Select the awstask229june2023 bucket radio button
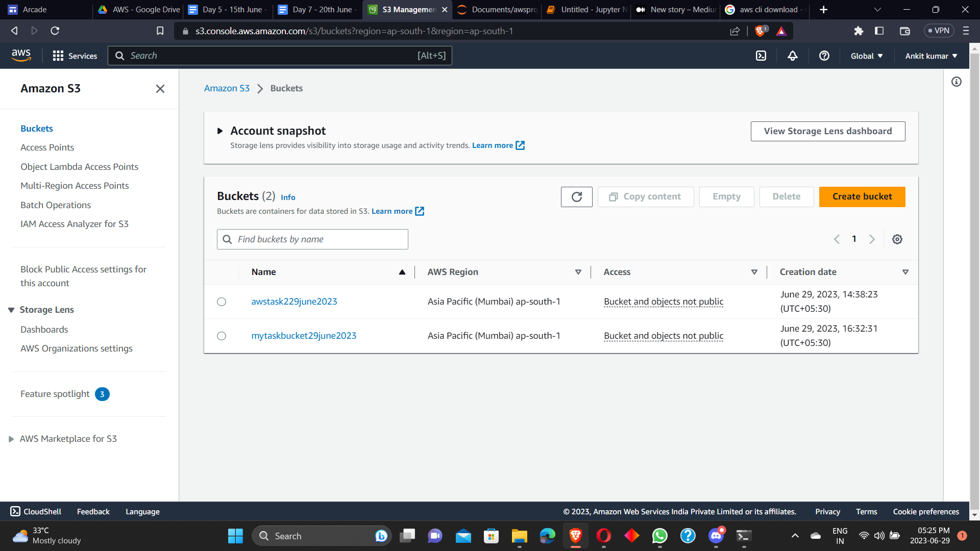The height and width of the screenshot is (551, 980). coord(221,302)
